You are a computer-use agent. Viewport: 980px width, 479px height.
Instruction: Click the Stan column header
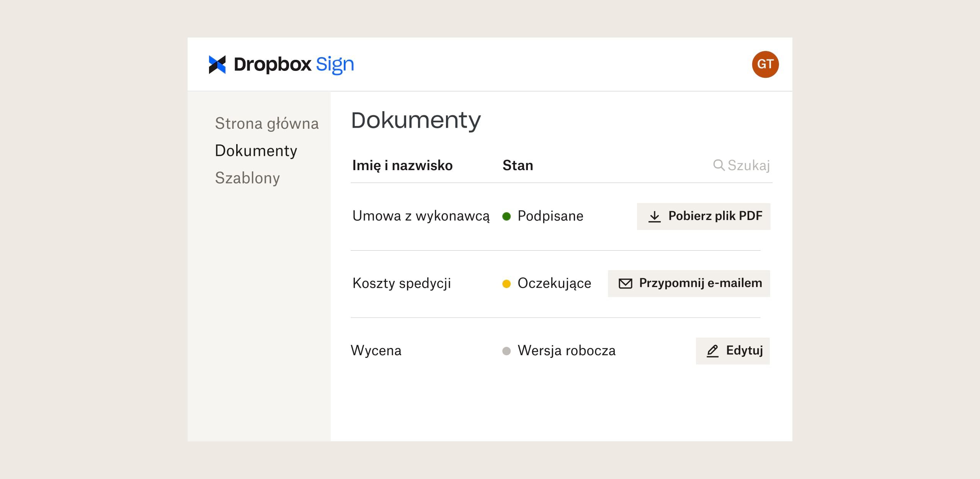pos(518,166)
